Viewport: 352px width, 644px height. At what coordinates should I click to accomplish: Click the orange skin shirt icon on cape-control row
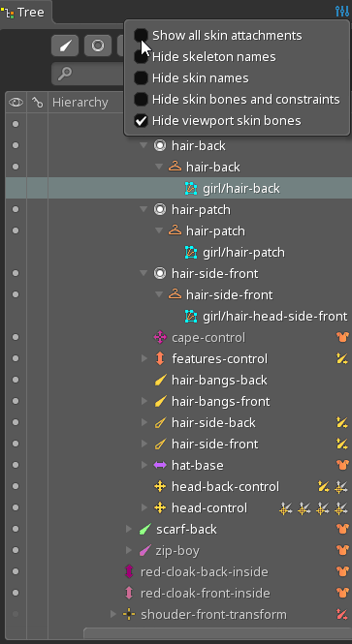pos(342,338)
